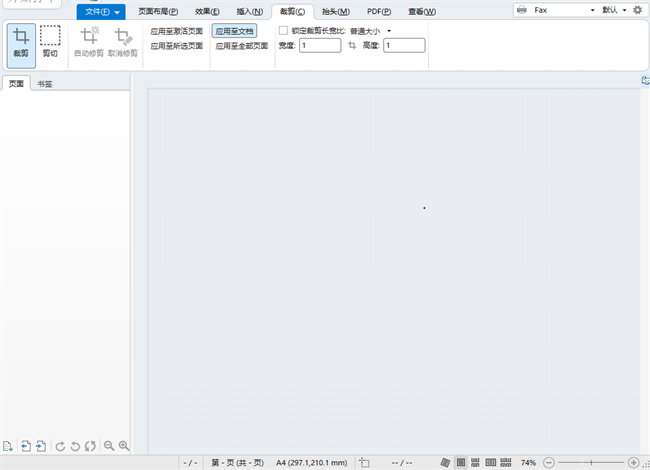The height and width of the screenshot is (470, 650).
Task: Open settings via the gear icon
Action: pyautogui.click(x=637, y=10)
